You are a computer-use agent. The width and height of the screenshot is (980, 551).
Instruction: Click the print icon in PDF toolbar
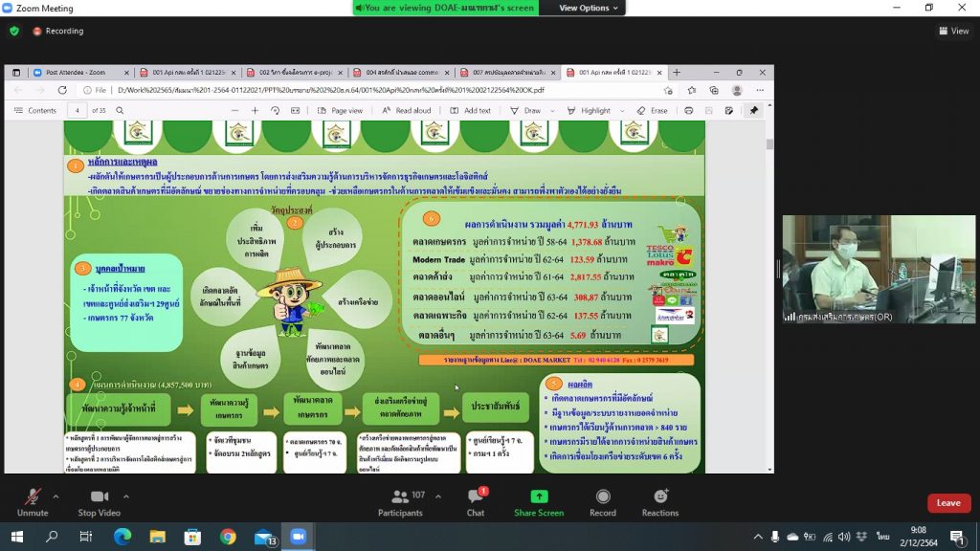click(x=689, y=110)
